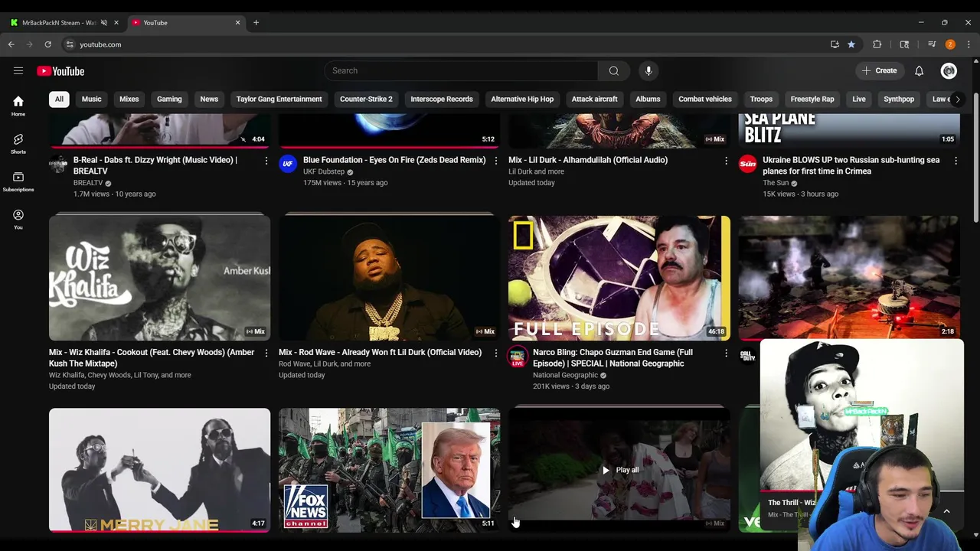Click the Create button
Screen dimensions: 980x551
879,71
